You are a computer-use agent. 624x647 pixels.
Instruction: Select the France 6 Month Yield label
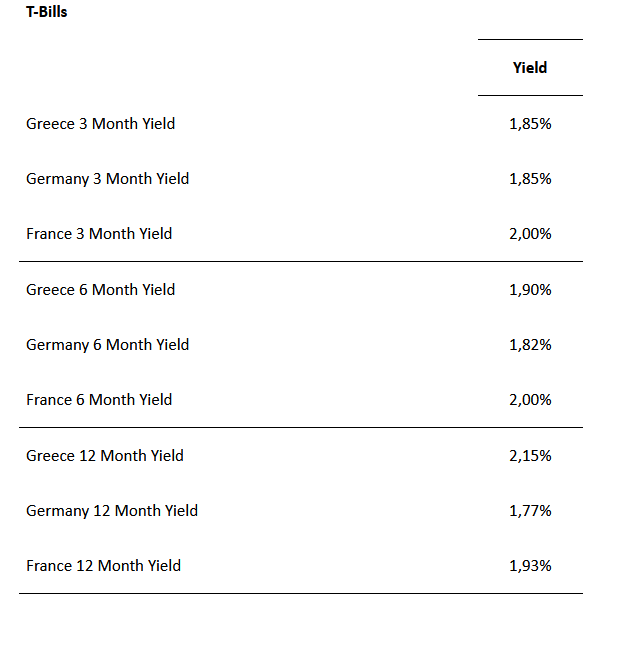[x=99, y=400]
